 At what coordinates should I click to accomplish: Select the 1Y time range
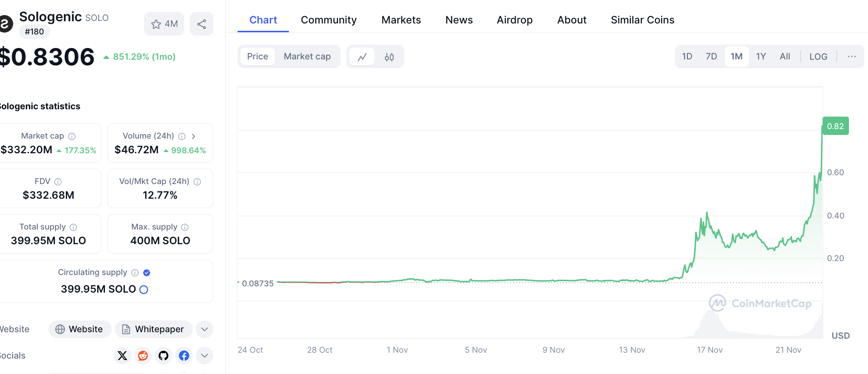pos(761,56)
